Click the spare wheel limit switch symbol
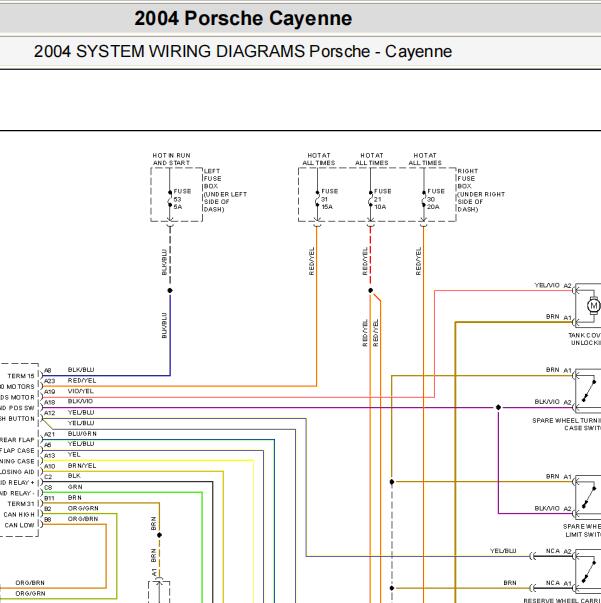The image size is (601, 603). pos(589,498)
